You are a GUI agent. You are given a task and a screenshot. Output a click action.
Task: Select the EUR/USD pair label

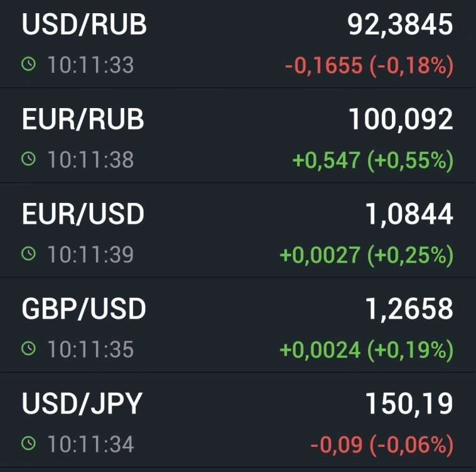(83, 214)
